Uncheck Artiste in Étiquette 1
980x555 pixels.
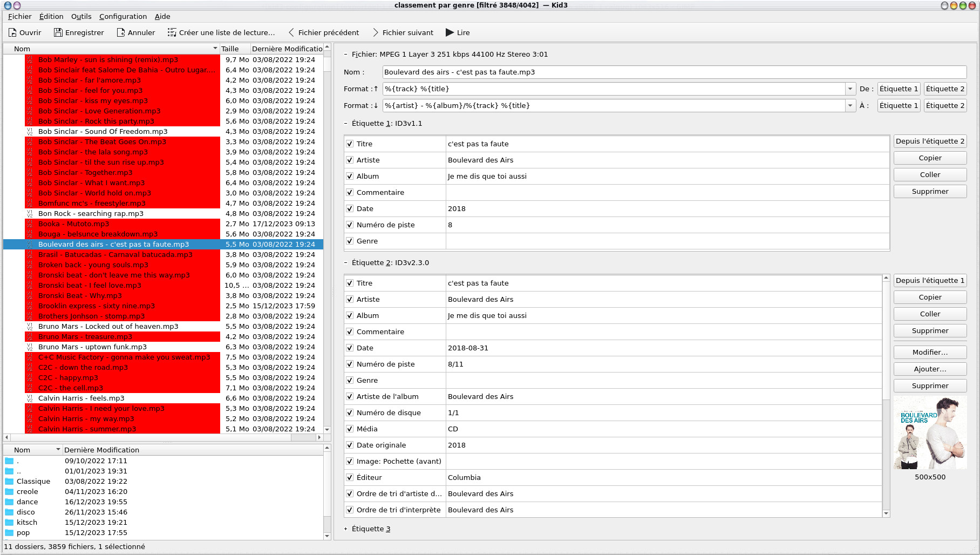coord(350,160)
